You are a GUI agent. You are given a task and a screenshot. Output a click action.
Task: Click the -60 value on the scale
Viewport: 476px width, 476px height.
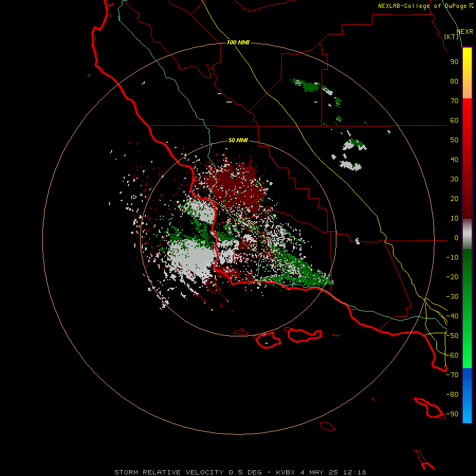coord(452,355)
